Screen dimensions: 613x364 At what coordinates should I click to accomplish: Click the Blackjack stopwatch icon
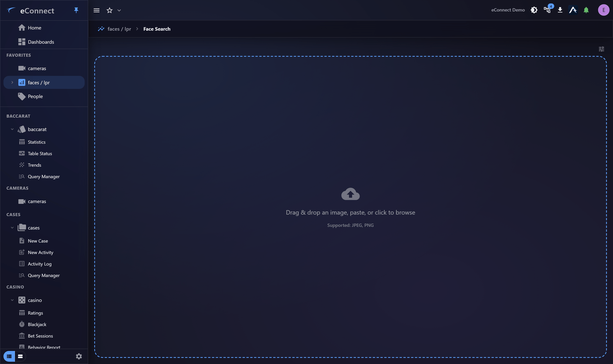(x=22, y=324)
